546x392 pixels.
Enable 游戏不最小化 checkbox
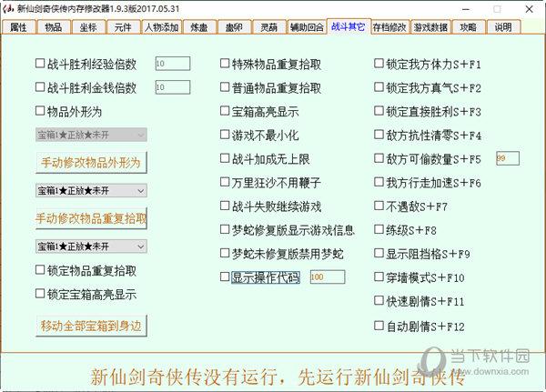pos(225,135)
